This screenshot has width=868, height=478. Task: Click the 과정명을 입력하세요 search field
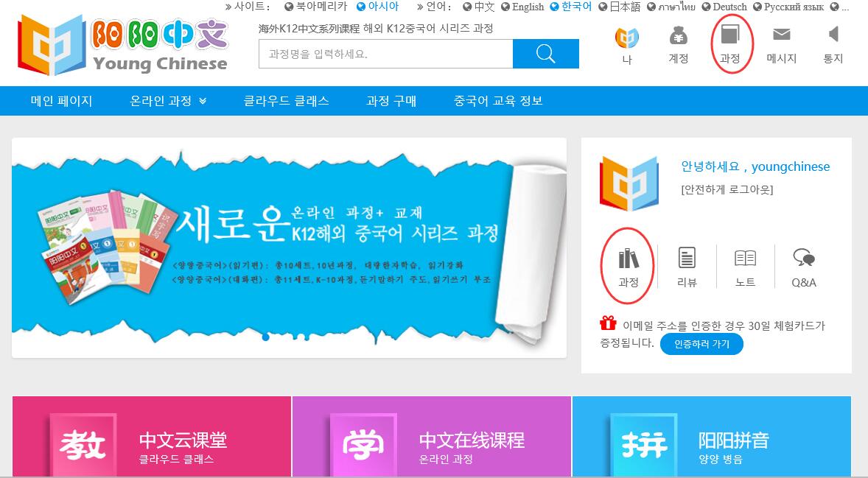[x=386, y=54]
